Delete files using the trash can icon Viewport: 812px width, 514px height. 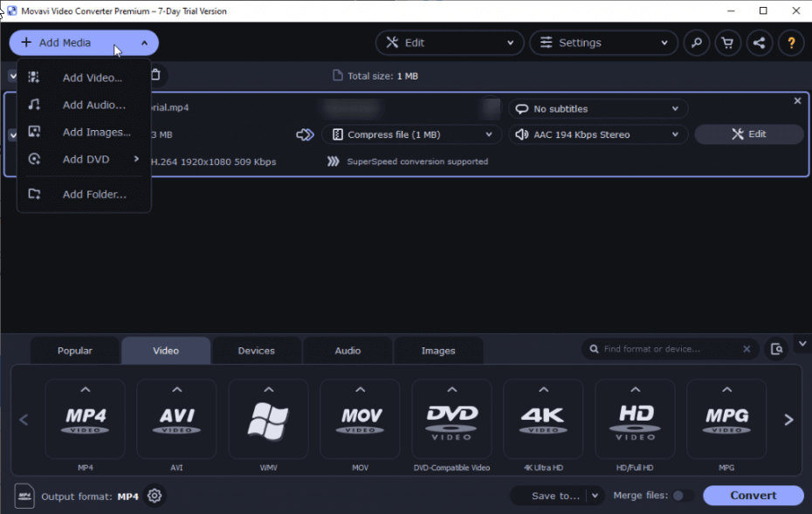click(155, 75)
